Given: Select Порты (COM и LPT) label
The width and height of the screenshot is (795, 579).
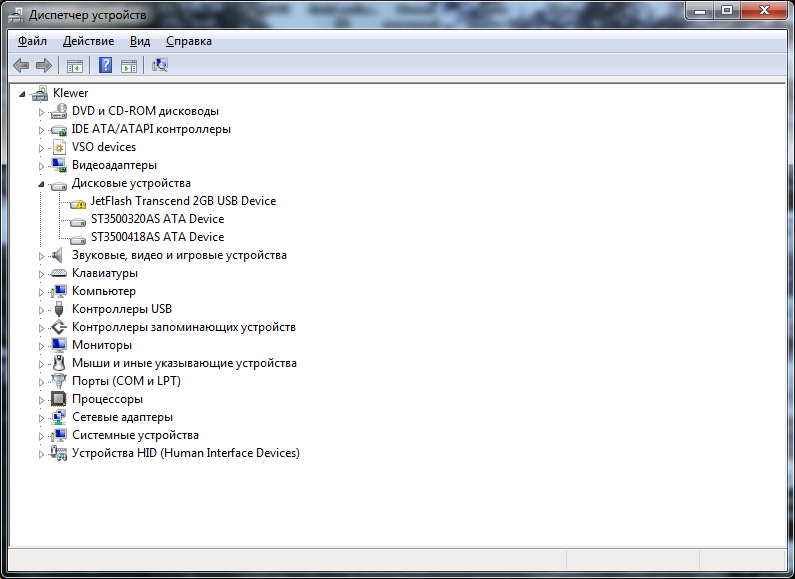Looking at the screenshot, I should pyautogui.click(x=126, y=381).
